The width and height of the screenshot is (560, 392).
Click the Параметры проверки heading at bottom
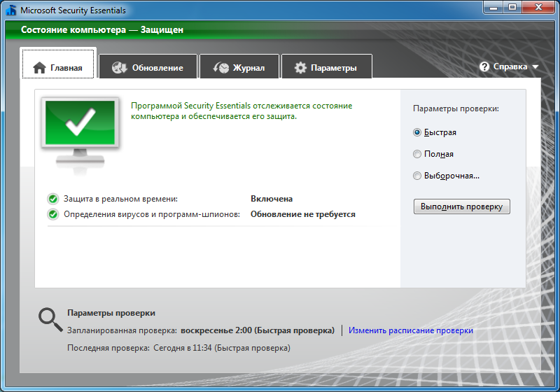111,313
